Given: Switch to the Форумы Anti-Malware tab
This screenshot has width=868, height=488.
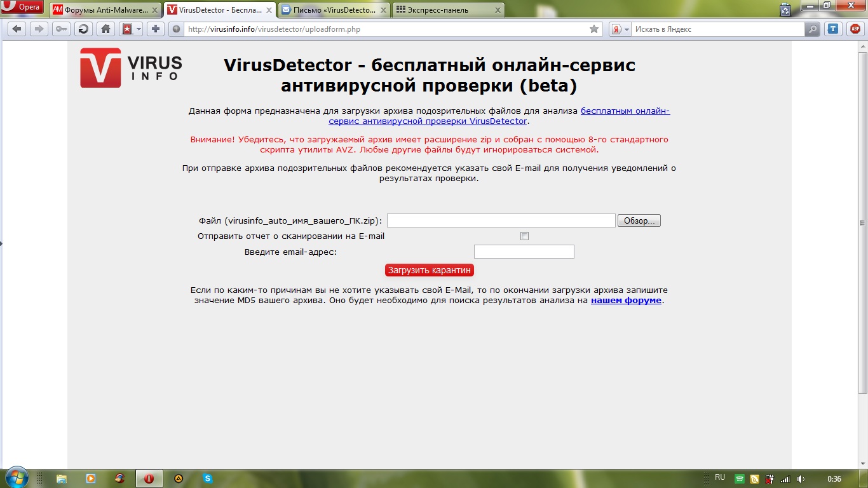Looking at the screenshot, I should [105, 10].
